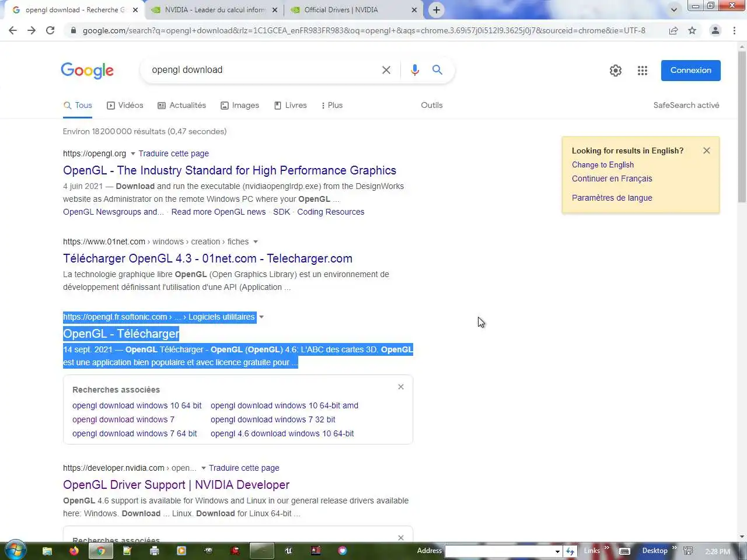This screenshot has width=747, height=560.
Task: Click 'Continuer en Français' link
Action: coord(612,178)
